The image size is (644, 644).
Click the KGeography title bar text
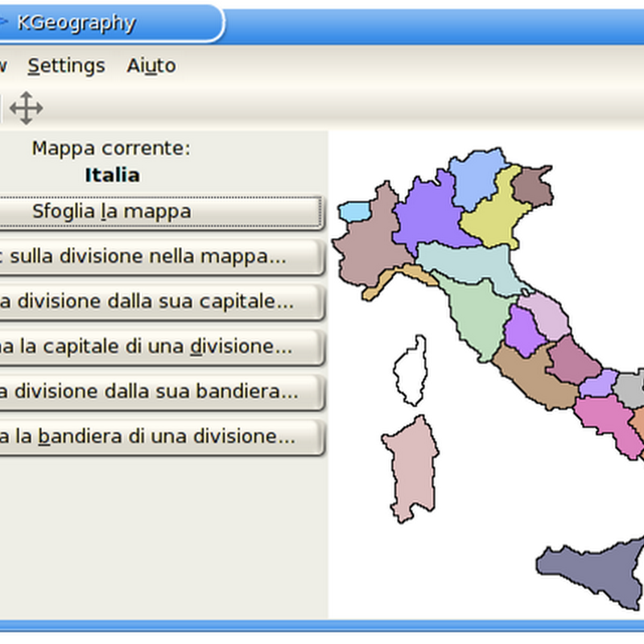tap(76, 23)
